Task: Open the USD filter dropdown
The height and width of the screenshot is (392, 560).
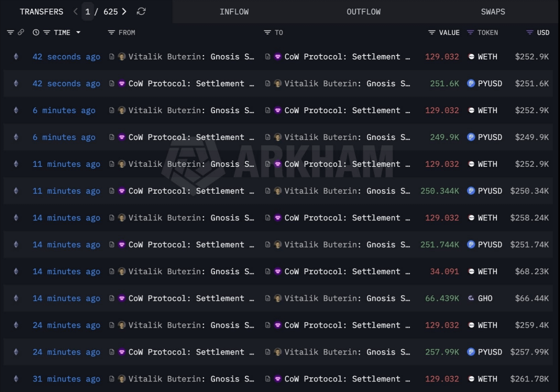Action: point(530,32)
